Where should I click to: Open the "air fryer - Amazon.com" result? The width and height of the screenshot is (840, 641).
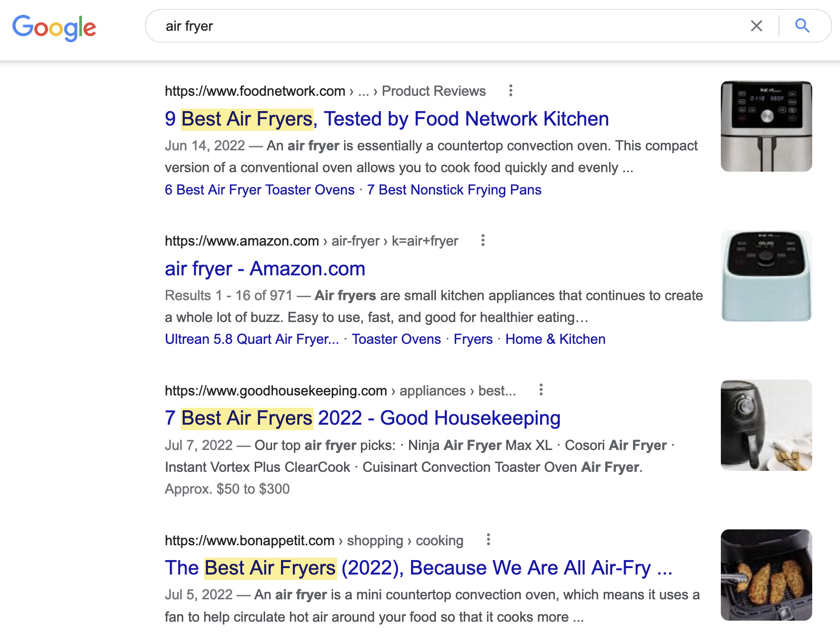[265, 268]
